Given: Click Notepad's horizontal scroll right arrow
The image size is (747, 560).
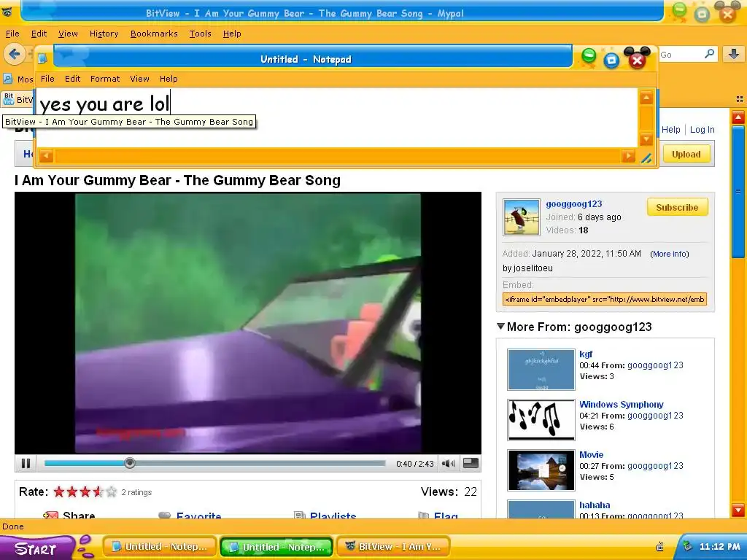Looking at the screenshot, I should [x=628, y=156].
